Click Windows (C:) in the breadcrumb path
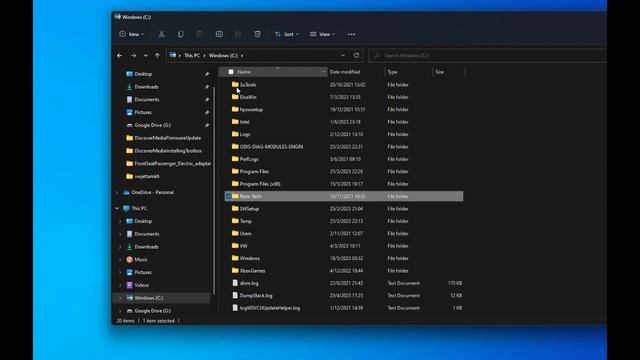Image resolution: width=640 pixels, height=360 pixels. (x=223, y=56)
